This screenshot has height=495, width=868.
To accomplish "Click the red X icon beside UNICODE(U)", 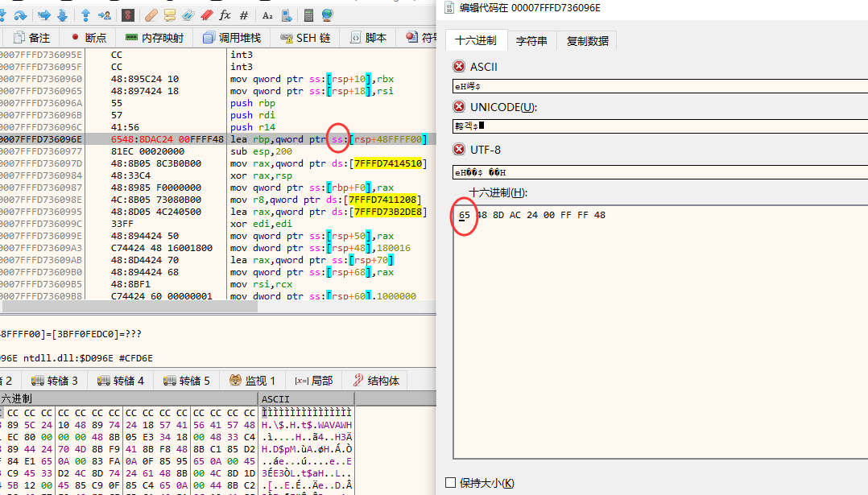I will [459, 106].
